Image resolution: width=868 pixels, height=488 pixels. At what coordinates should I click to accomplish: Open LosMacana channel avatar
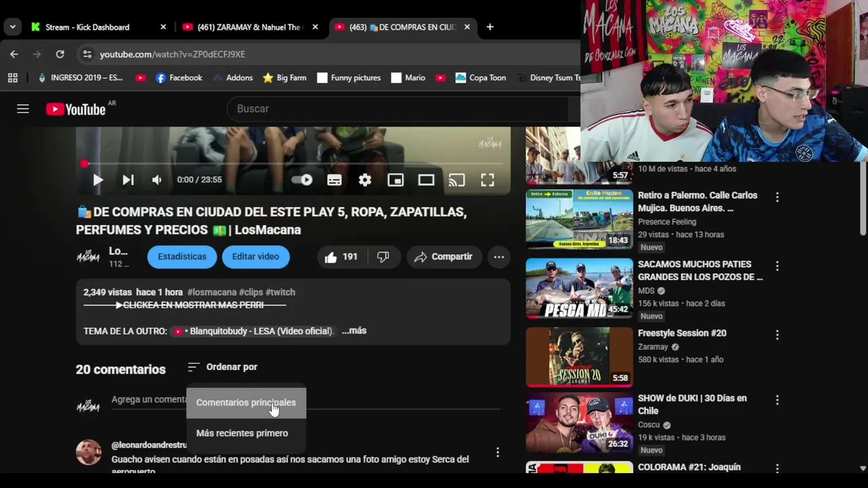coord(88,257)
